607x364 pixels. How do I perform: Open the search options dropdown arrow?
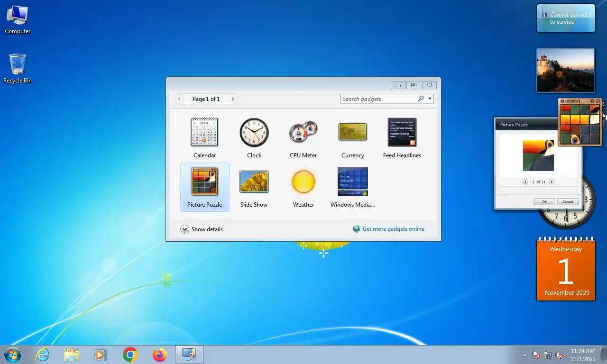(430, 99)
